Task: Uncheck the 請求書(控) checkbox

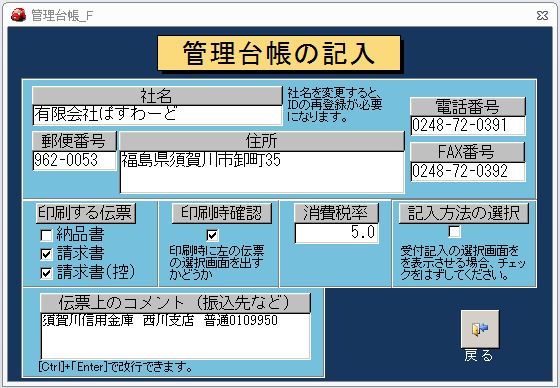Action: pyautogui.click(x=46, y=273)
